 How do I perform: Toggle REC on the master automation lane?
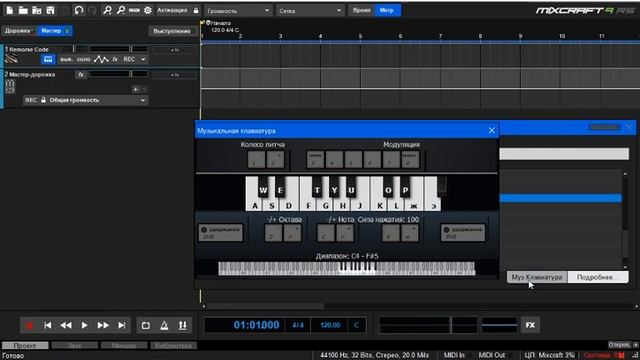31,100
